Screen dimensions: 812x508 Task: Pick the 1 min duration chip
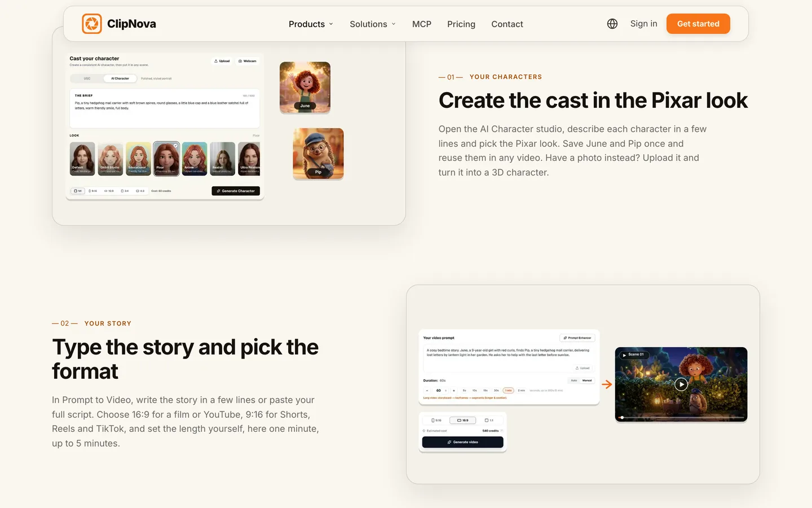[508, 391]
